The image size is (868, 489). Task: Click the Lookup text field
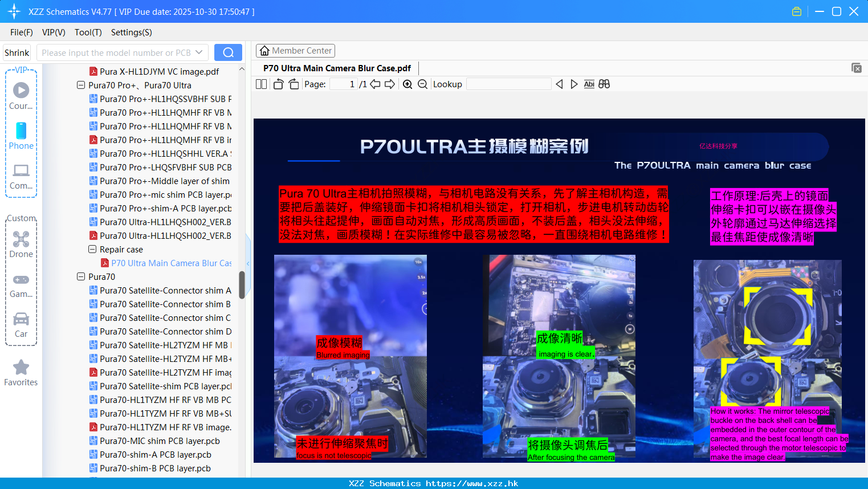coord(509,84)
